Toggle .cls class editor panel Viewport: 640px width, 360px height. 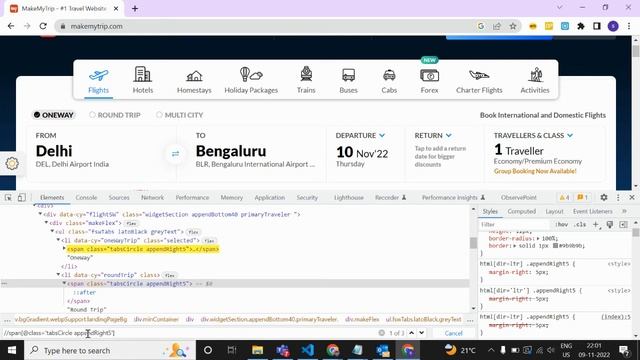[580, 224]
